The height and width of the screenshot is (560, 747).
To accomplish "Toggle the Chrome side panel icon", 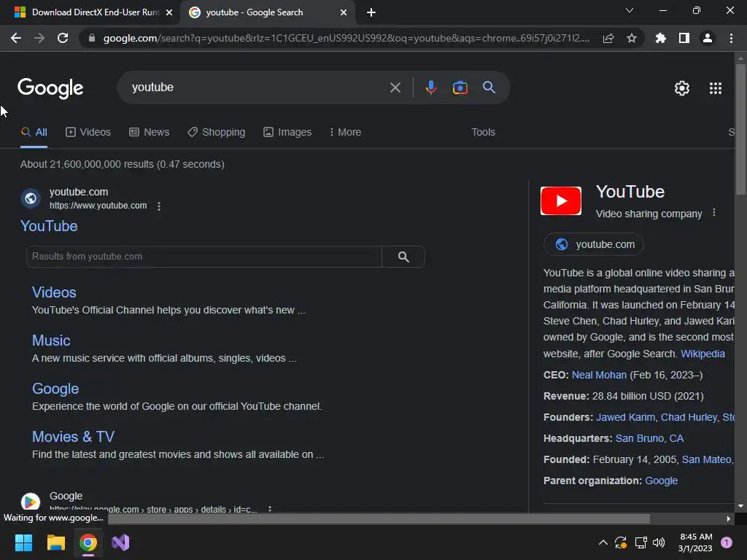I will 684,38.
